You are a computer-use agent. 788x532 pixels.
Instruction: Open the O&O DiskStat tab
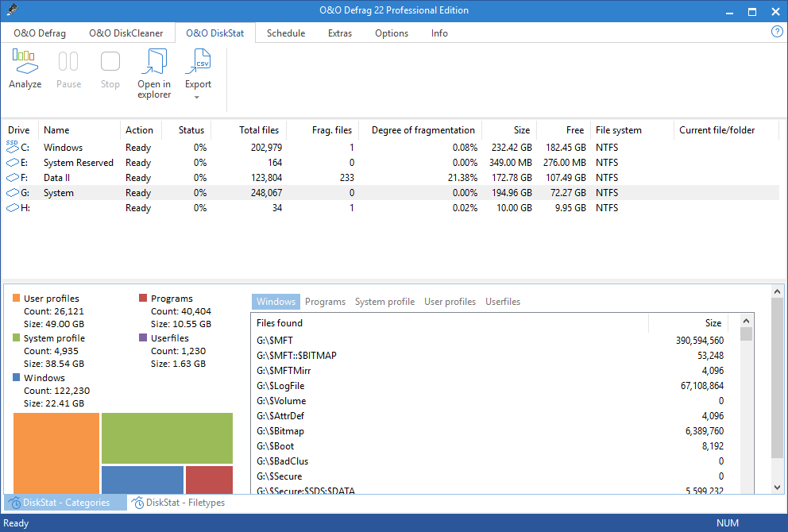(215, 33)
